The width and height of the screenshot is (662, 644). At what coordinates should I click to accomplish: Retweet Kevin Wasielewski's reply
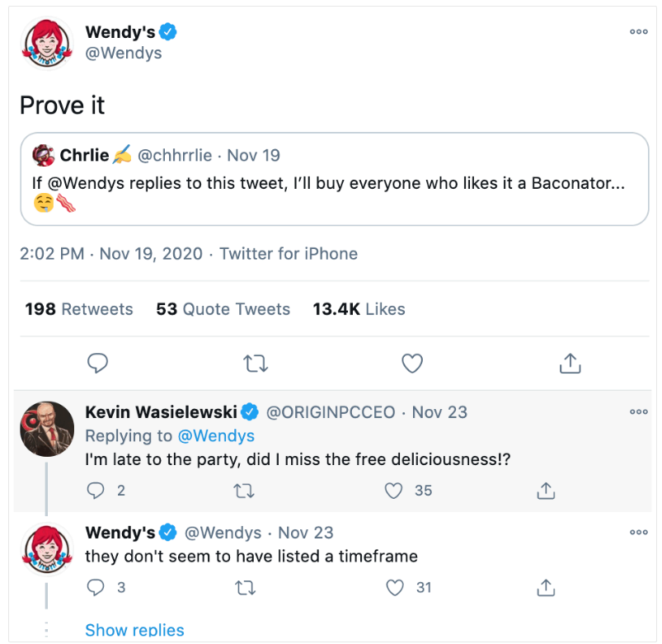(244, 491)
